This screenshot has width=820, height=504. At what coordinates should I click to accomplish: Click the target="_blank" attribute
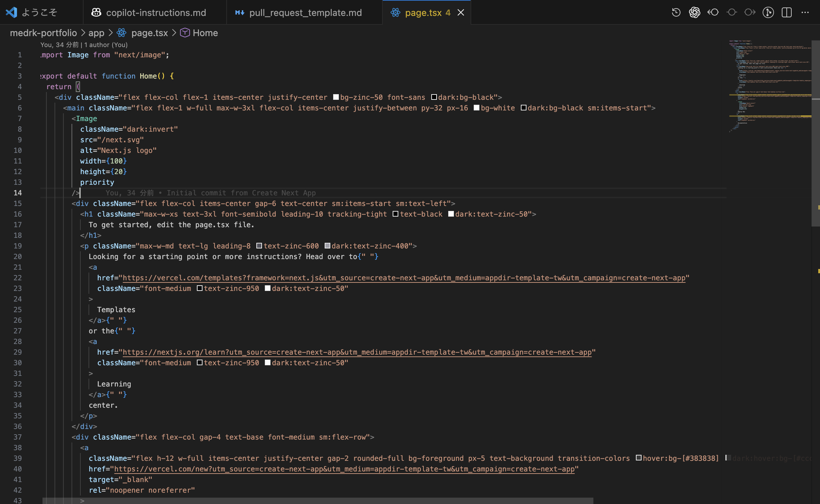120,480
